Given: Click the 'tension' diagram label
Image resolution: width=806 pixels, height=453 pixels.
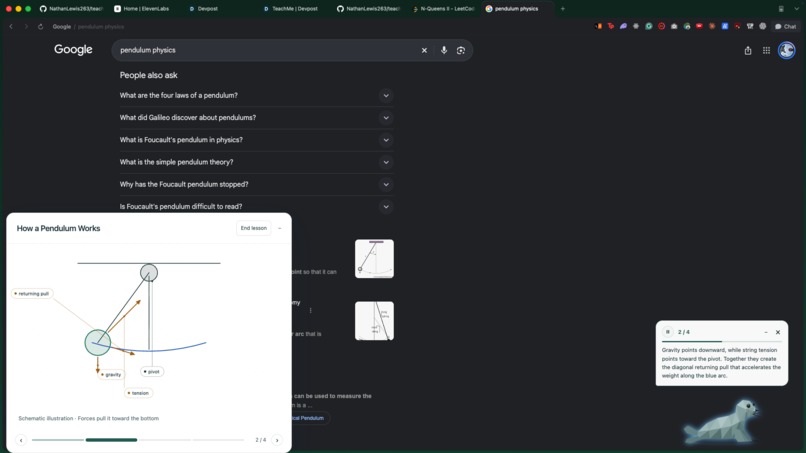Looking at the screenshot, I should click(x=138, y=393).
